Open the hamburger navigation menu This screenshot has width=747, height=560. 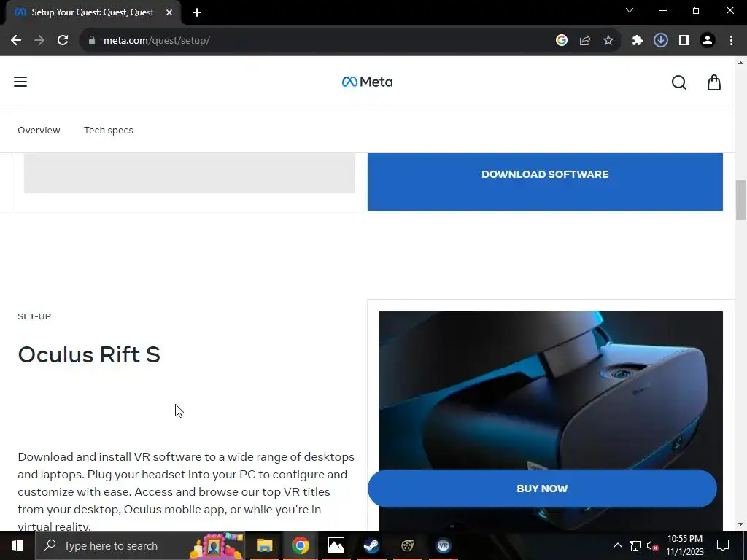[x=20, y=82]
